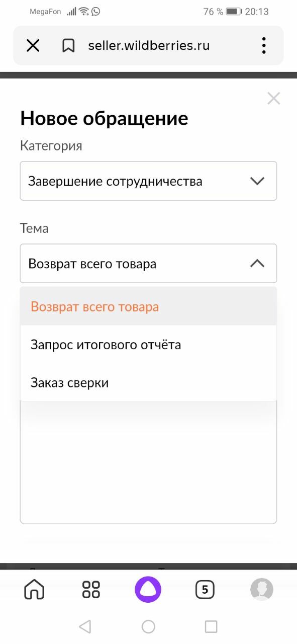The width and height of the screenshot is (297, 644).
Task: Show open tabs counter with 5
Action: pyautogui.click(x=205, y=589)
